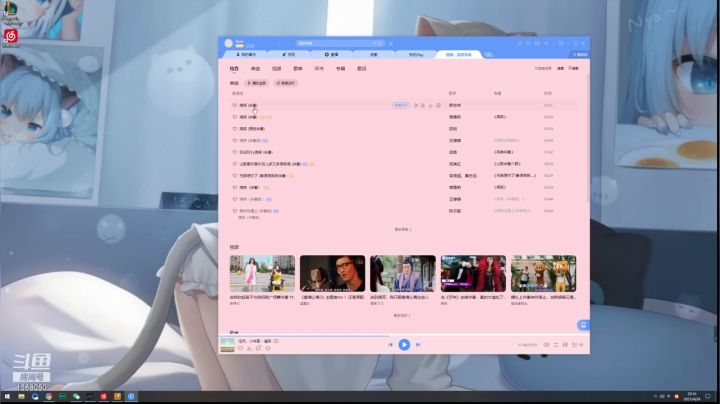Image resolution: width=720 pixels, height=404 pixels.
Task: Open video thumbnail of man wearing headphones
Action: 332,274
